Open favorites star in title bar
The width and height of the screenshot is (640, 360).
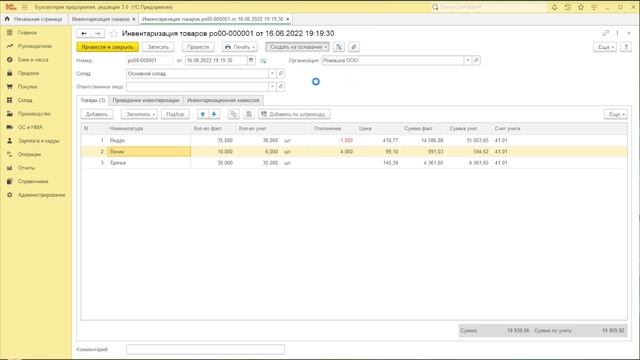(x=581, y=7)
